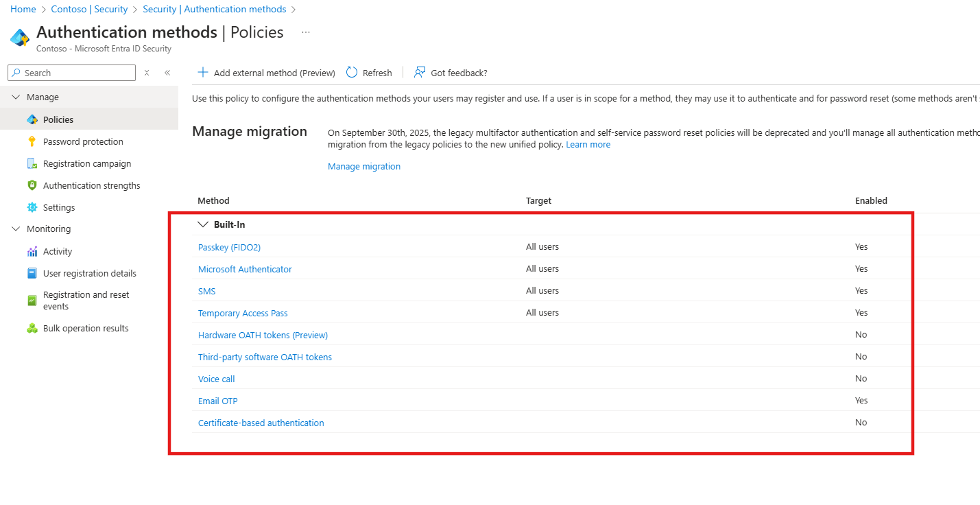Open the ellipsis more options menu
Image resolution: width=980 pixels, height=505 pixels.
tap(306, 32)
